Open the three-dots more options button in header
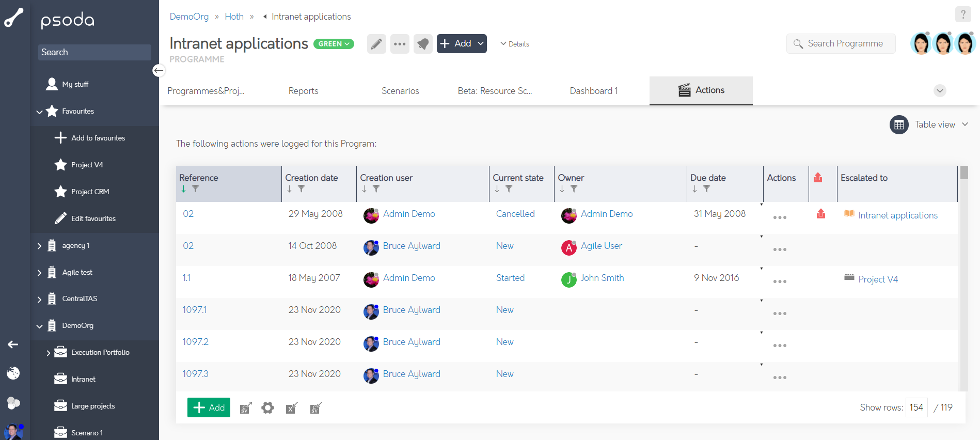This screenshot has width=980, height=440. click(x=400, y=44)
